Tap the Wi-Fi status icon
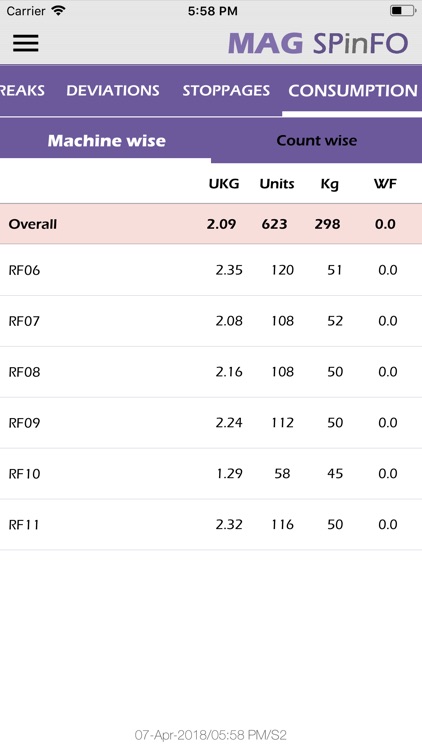Image resolution: width=422 pixels, height=750 pixels. (58, 11)
